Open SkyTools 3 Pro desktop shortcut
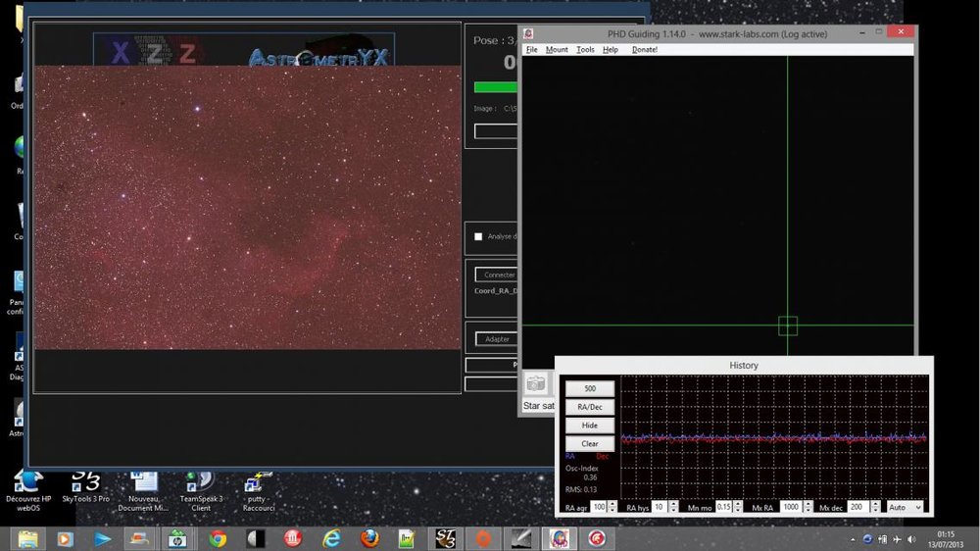Viewport: 980px width, 551px height. [x=85, y=486]
